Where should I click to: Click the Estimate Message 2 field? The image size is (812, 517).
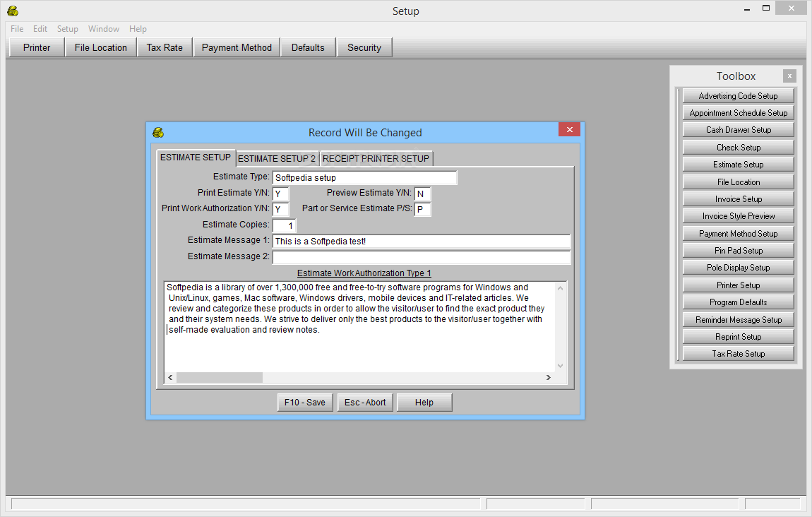422,258
